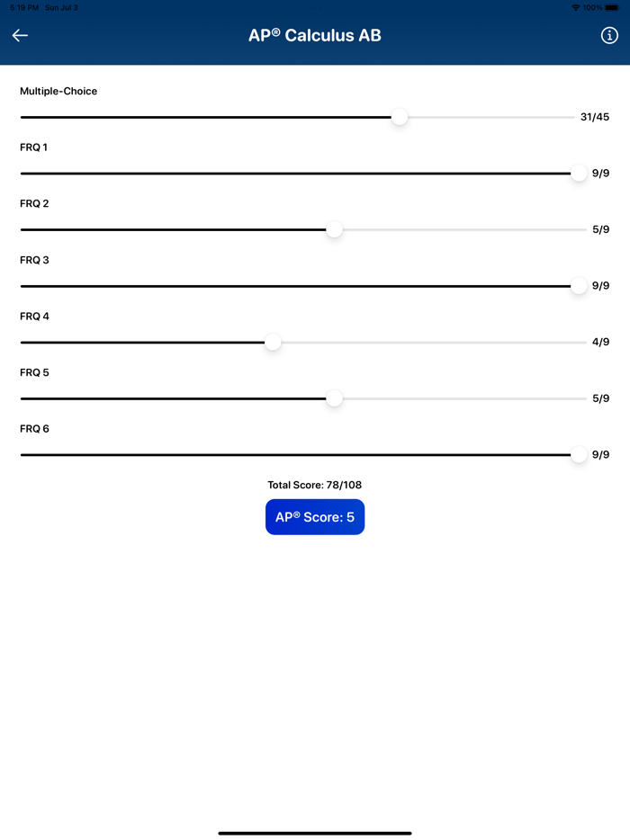Tap the FRQ 2 slider thumb

(x=334, y=230)
